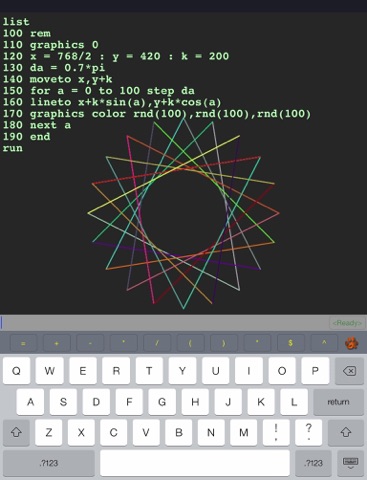The width and height of the screenshot is (367, 480).
Task: Tap the M key
Action: tap(244, 433)
